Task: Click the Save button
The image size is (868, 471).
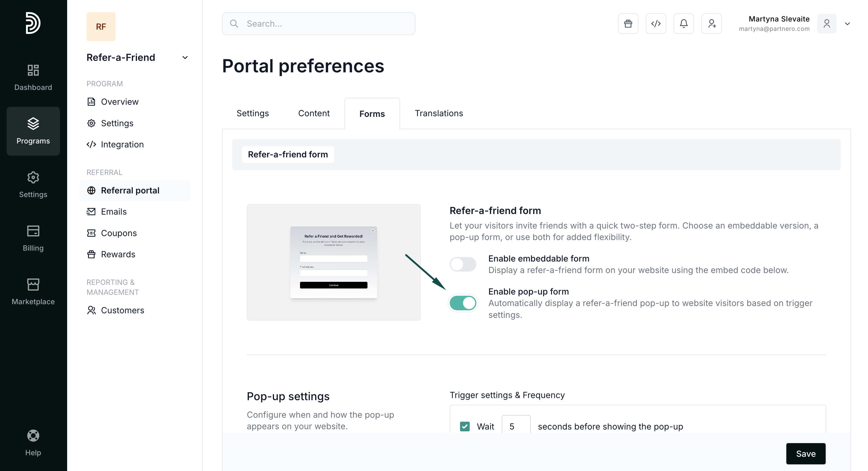Action: (805, 453)
